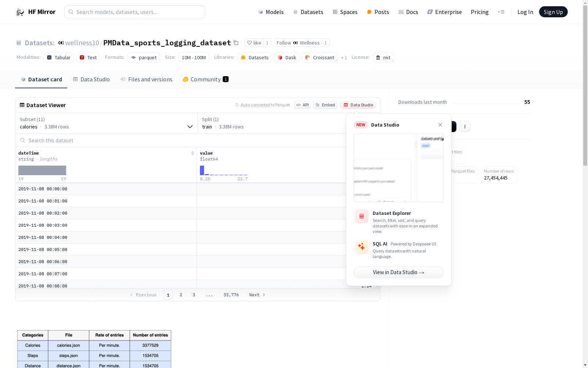
Task: Go to Datasets in the navbar
Action: coord(308,12)
